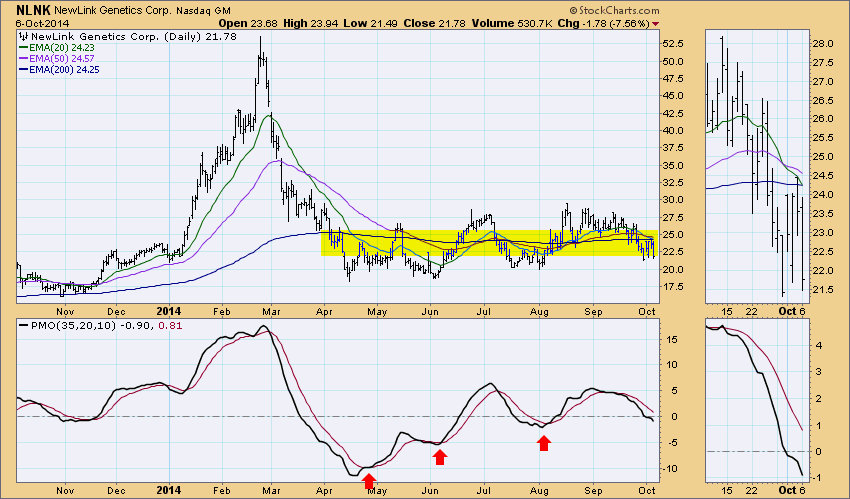Click the 21.5 label on zoomed price axis
The height and width of the screenshot is (499, 850).
(x=823, y=290)
